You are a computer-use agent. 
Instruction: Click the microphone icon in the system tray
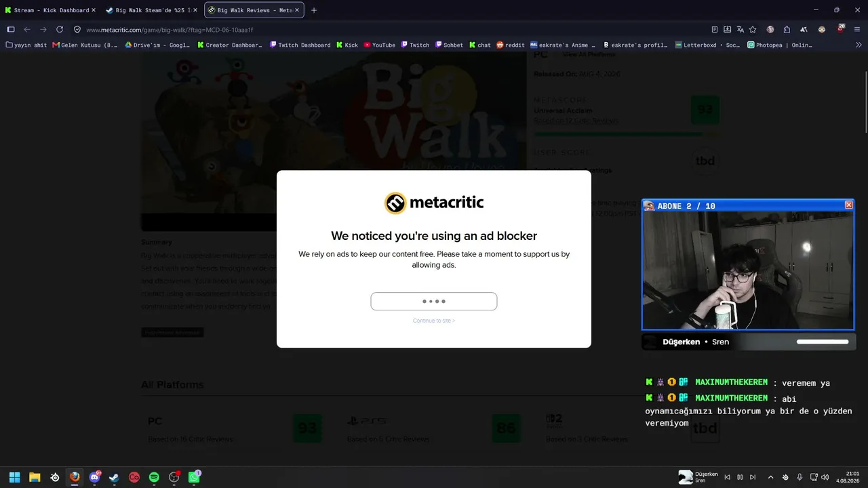(x=800, y=477)
